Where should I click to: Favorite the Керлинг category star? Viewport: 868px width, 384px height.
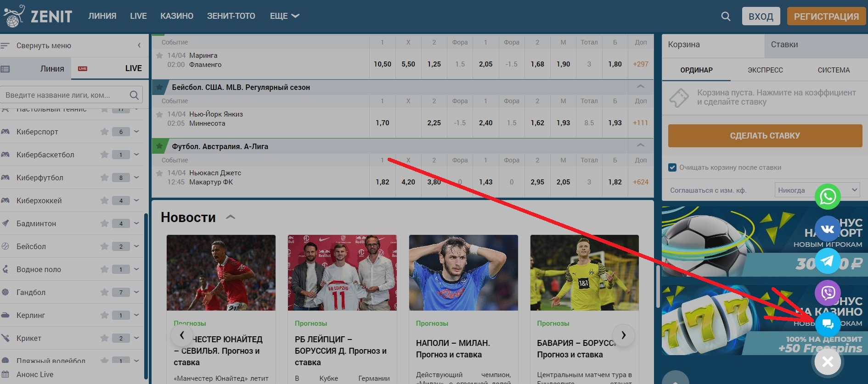[105, 315]
